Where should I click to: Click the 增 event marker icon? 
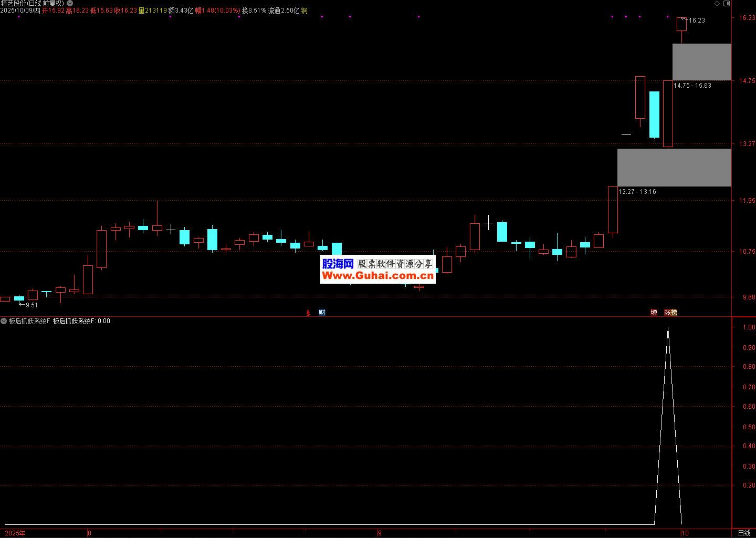pyautogui.click(x=654, y=313)
